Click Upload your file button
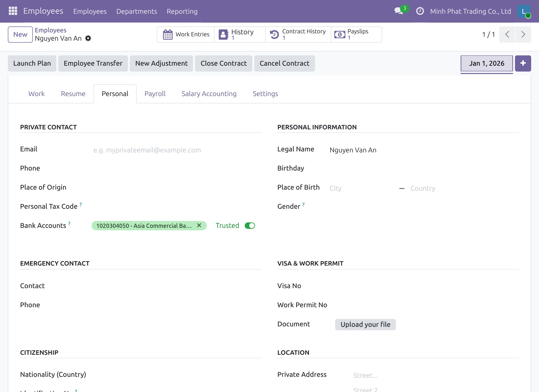This screenshot has width=539, height=392. (x=365, y=325)
